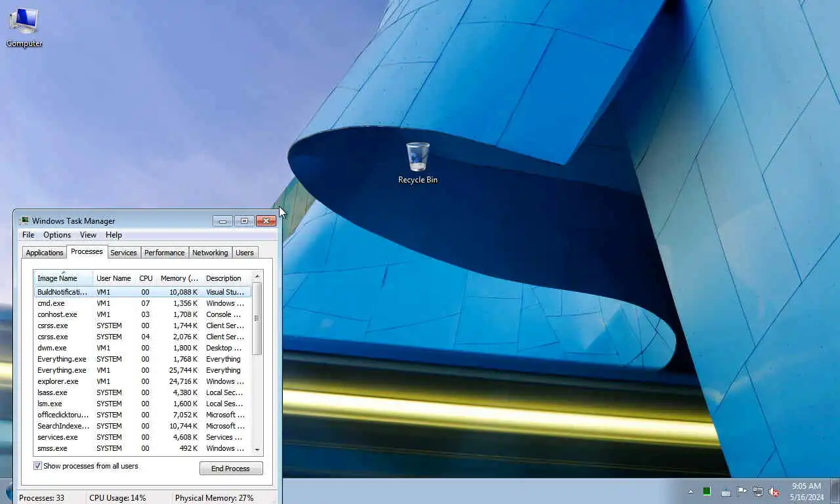
Task: Open the File menu
Action: click(28, 235)
